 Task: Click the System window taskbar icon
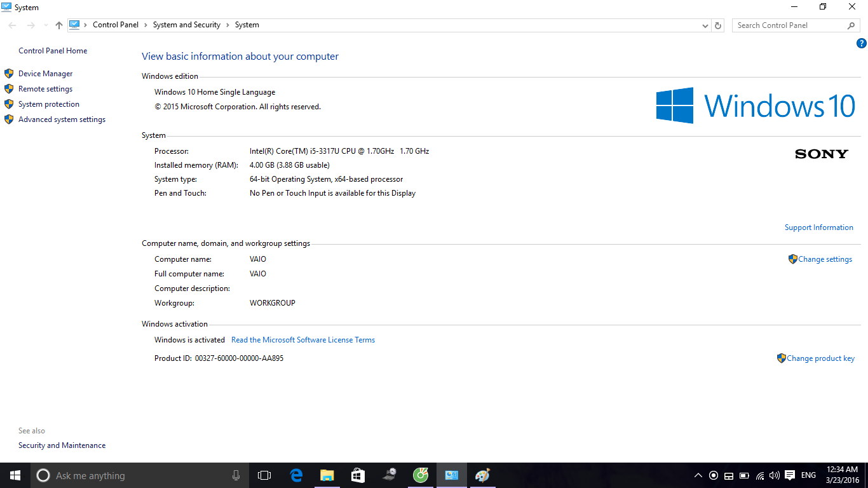[x=452, y=475]
